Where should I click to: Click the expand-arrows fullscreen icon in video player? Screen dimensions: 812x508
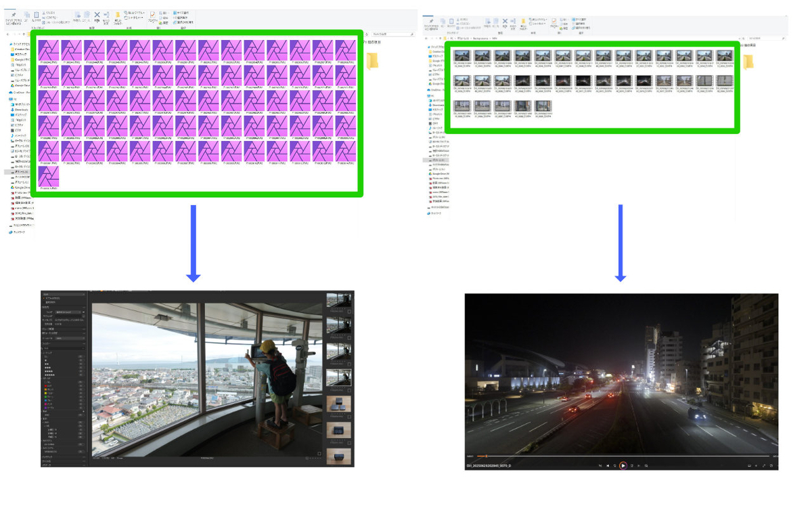[x=764, y=466]
